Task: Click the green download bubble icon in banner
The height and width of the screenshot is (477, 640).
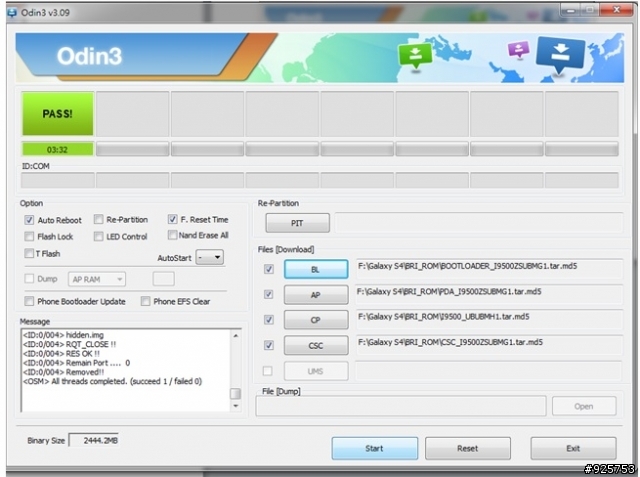Action: coord(415,56)
